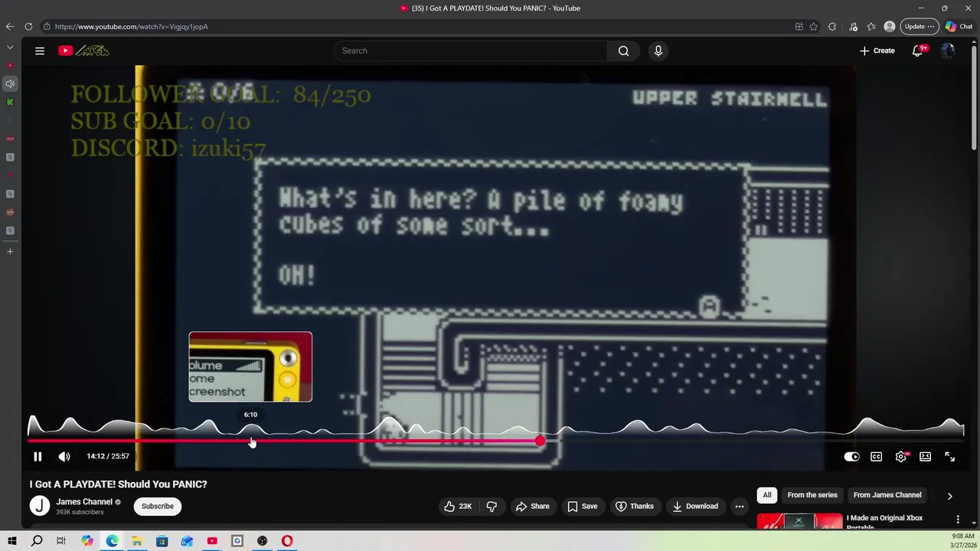Open the Create menu
Image resolution: width=980 pixels, height=551 pixels.
(877, 51)
